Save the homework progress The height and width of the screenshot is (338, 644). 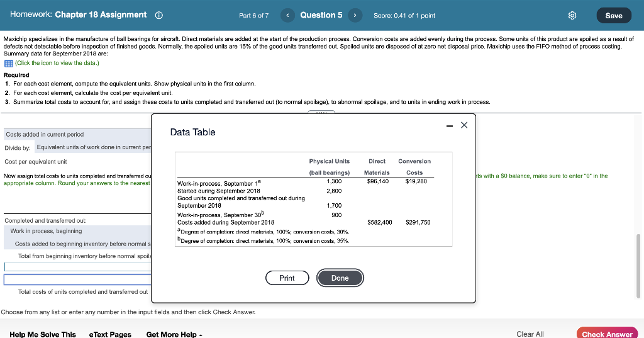614,15
